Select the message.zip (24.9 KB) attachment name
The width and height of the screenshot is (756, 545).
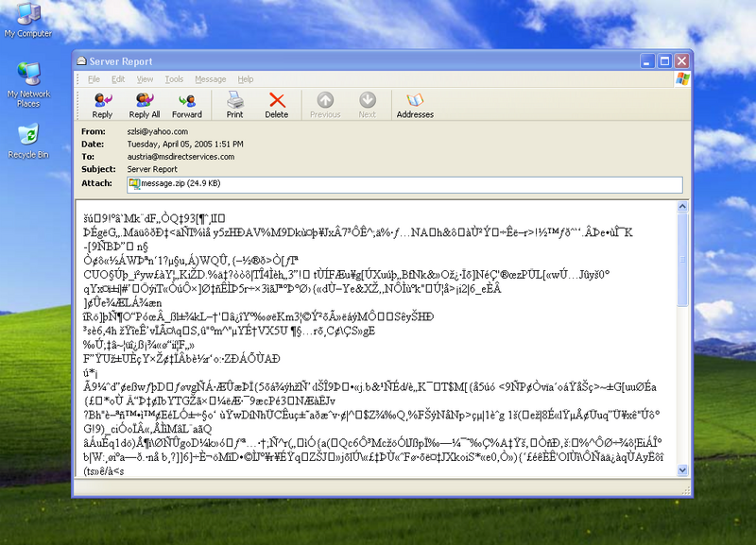click(x=180, y=183)
